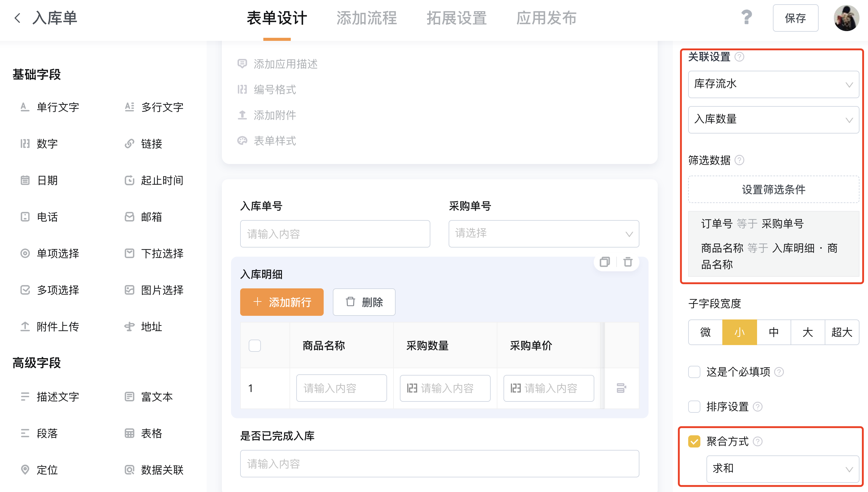The image size is (868, 492).
Task: Add a 附件上传 upload field
Action: [49, 326]
